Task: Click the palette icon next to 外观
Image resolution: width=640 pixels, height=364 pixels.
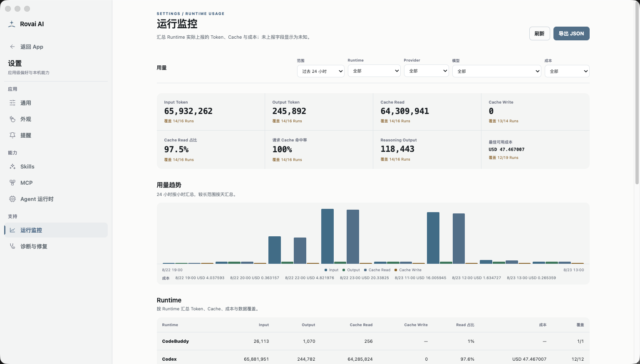Action: point(12,119)
